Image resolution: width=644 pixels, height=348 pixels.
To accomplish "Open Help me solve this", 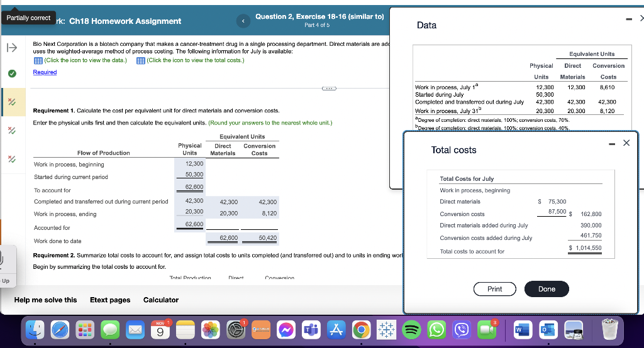I will click(45, 300).
